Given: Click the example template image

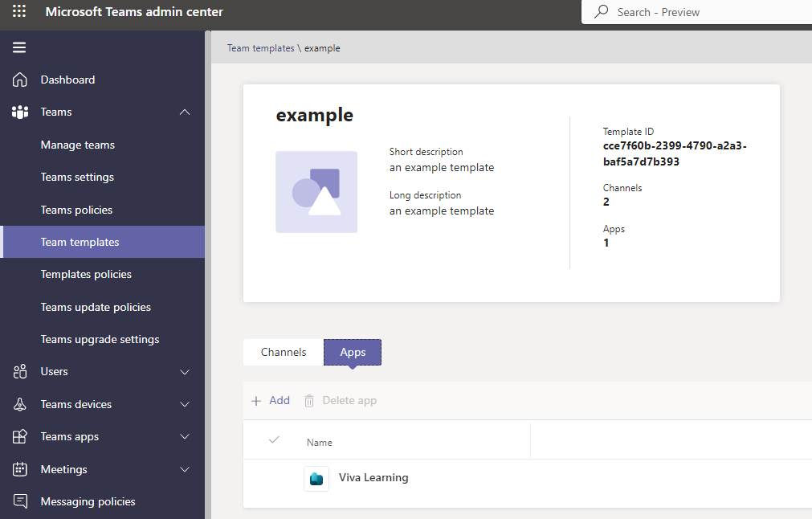Looking at the screenshot, I should (316, 192).
